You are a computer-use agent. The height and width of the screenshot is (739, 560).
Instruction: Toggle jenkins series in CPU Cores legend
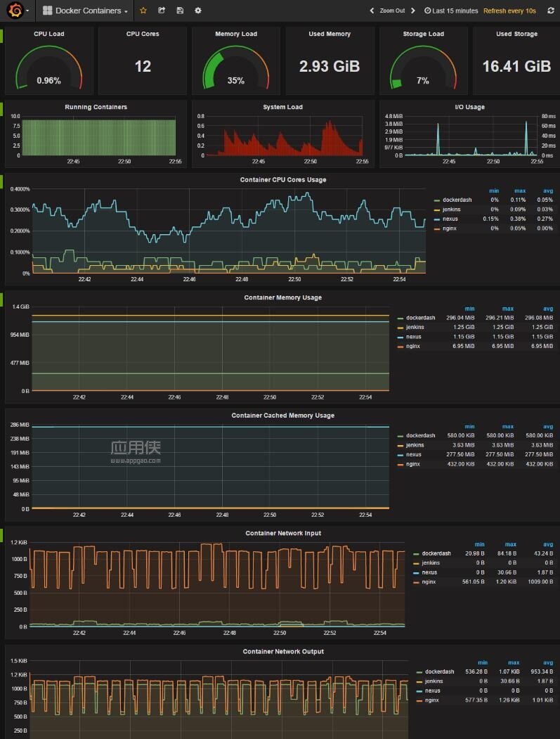tap(451, 210)
